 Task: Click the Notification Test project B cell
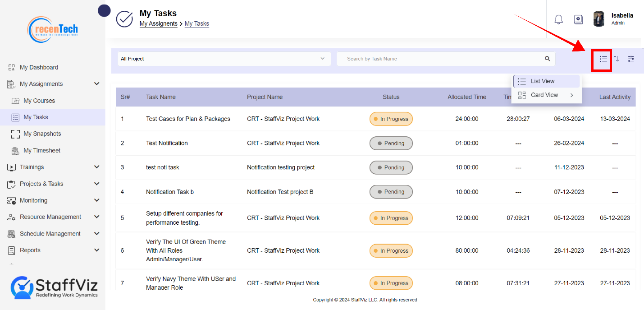(280, 192)
